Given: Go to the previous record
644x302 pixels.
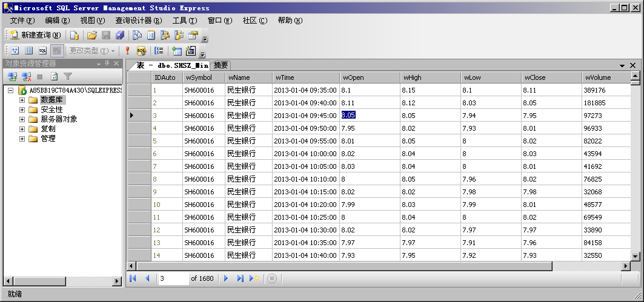Looking at the screenshot, I should (147, 278).
